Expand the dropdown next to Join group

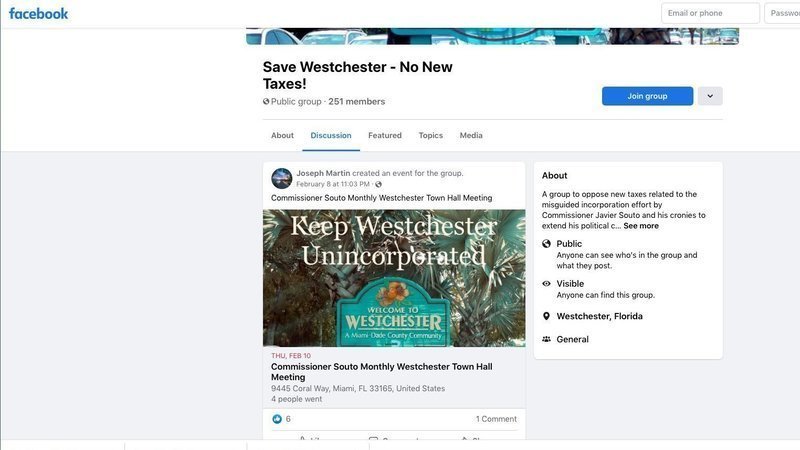click(x=710, y=96)
